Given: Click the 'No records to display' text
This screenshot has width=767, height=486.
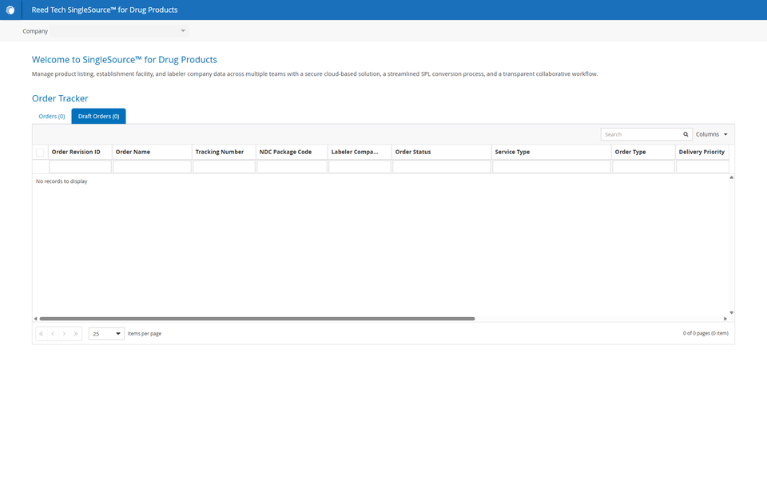Looking at the screenshot, I should click(x=62, y=181).
